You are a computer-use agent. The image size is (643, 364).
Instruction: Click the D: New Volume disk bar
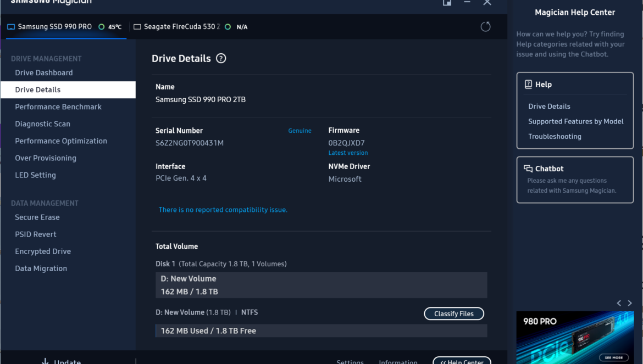coord(321,285)
